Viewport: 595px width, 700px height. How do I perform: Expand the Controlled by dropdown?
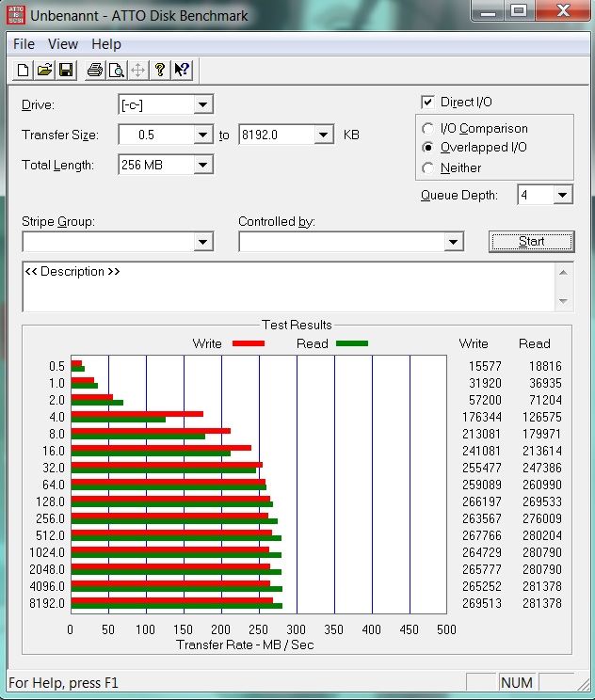click(x=453, y=242)
